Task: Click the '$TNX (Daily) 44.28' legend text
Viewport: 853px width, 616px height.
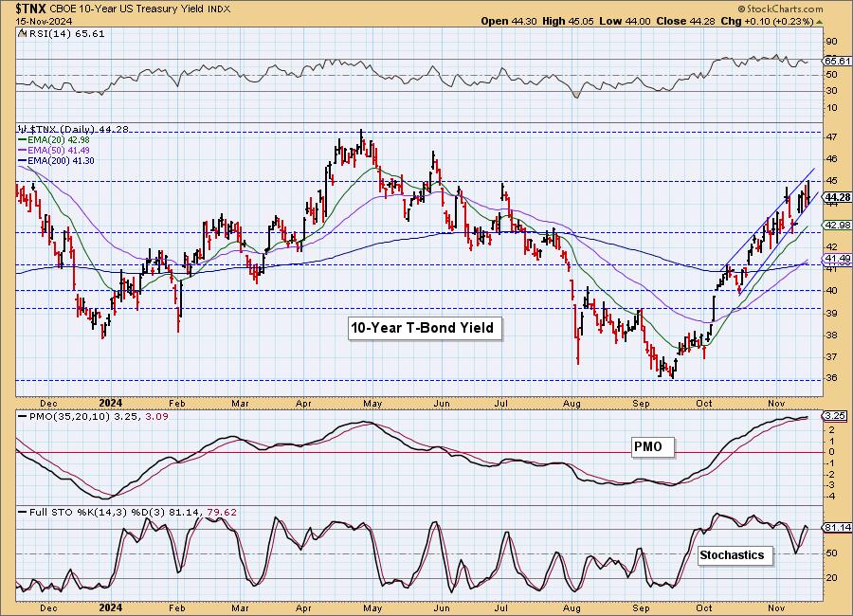Action: click(x=78, y=129)
